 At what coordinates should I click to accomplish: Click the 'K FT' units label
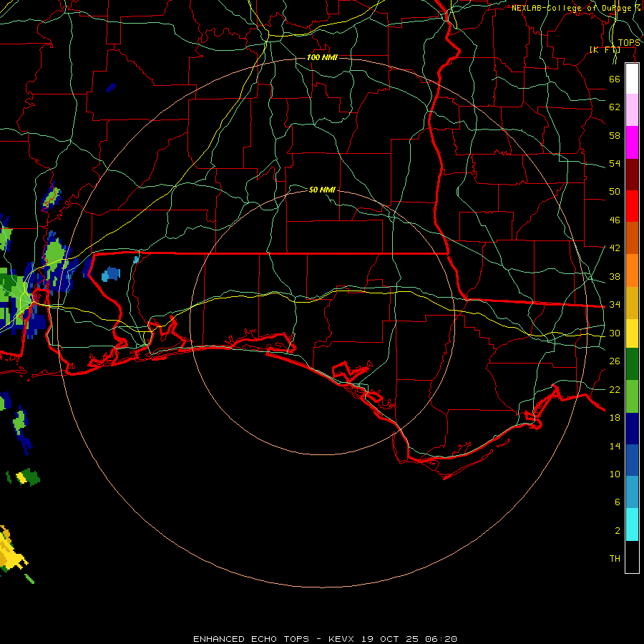[605, 50]
